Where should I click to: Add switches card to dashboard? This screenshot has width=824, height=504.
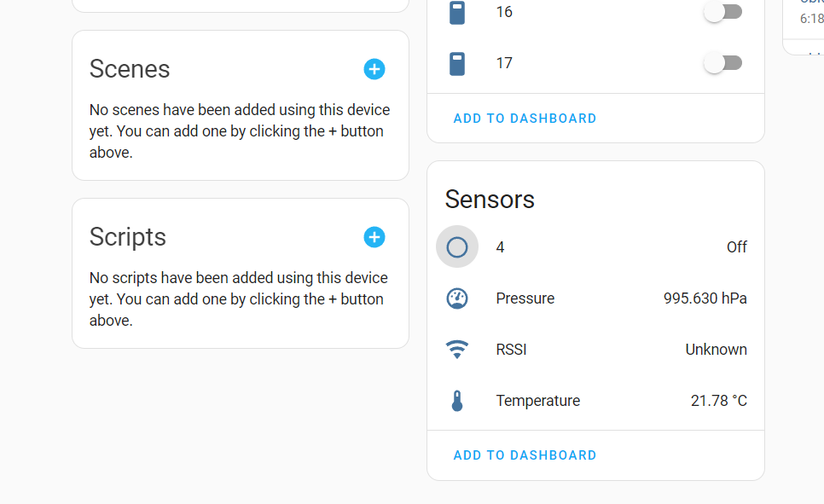click(525, 119)
